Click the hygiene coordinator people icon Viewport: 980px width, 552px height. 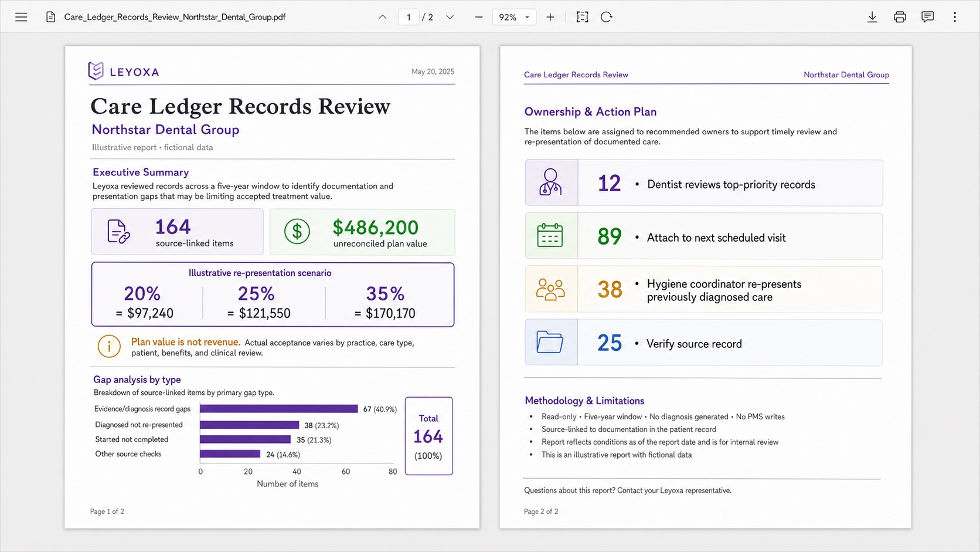550,289
